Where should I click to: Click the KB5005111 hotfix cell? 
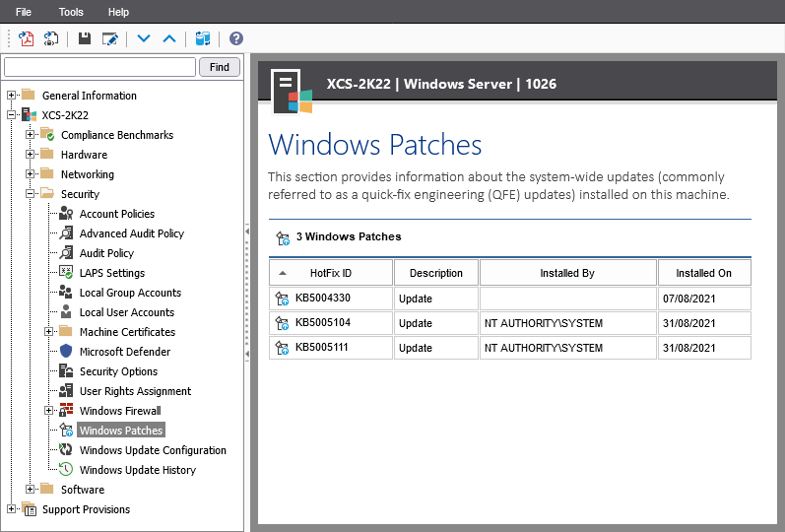tap(331, 347)
